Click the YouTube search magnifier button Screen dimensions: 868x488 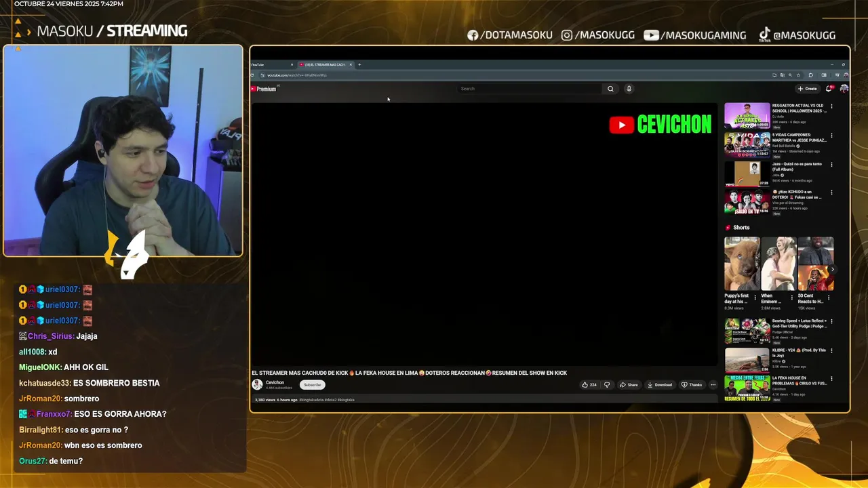[610, 89]
